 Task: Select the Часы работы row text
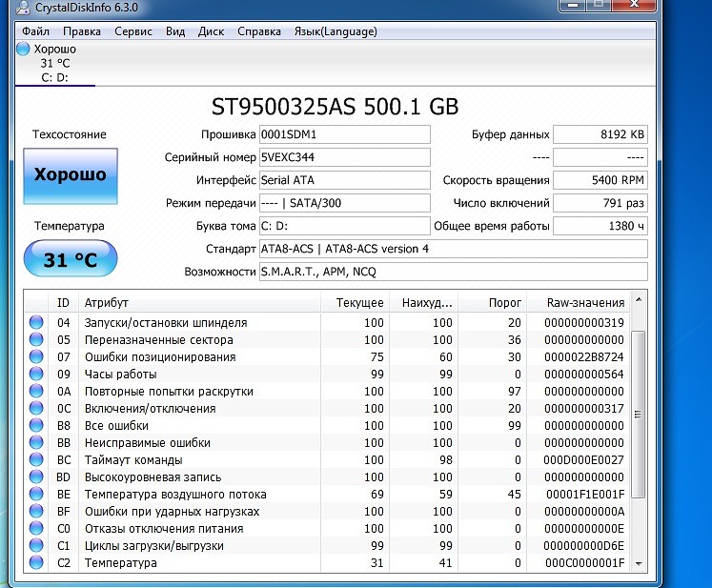[121, 375]
